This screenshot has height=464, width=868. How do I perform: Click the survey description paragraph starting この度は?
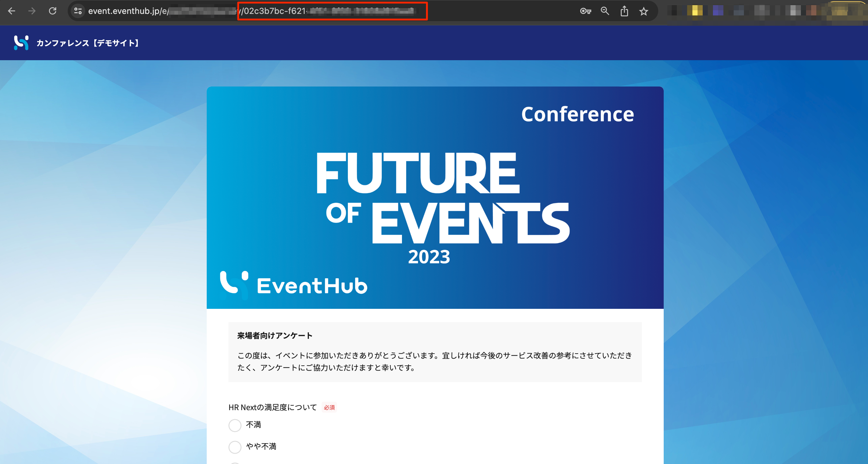click(x=435, y=361)
